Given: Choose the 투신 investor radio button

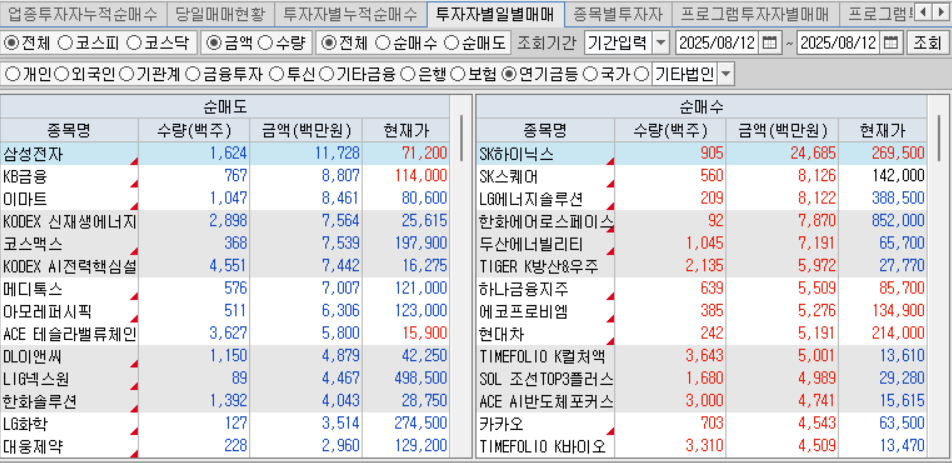Looking at the screenshot, I should coord(276,75).
